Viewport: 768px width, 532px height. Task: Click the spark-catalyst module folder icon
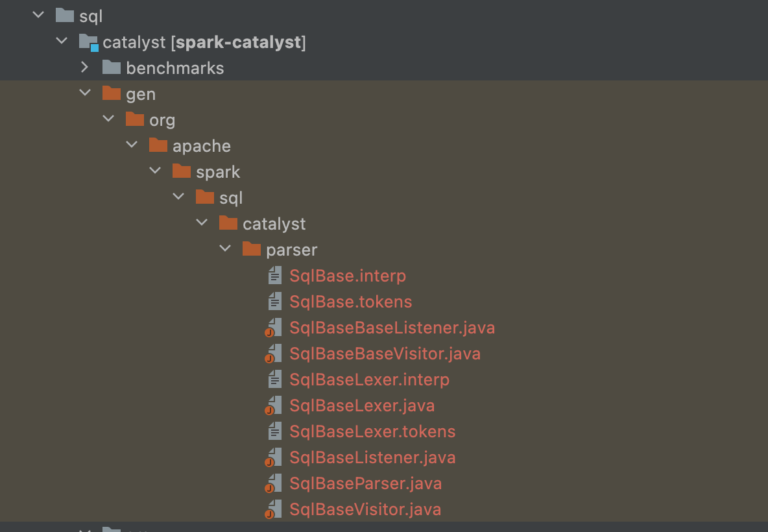(x=89, y=42)
